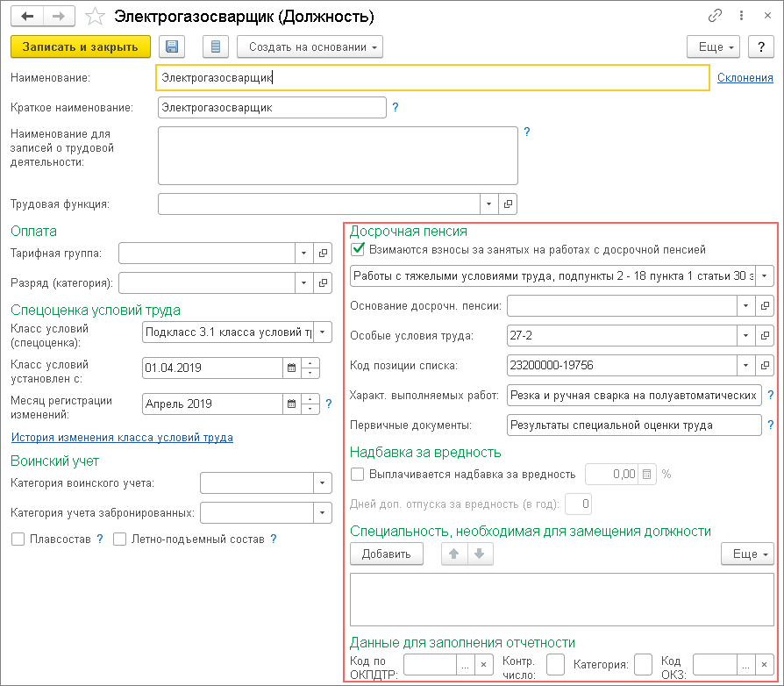
Task: Click the Краткое наименование input field
Action: click(x=272, y=108)
